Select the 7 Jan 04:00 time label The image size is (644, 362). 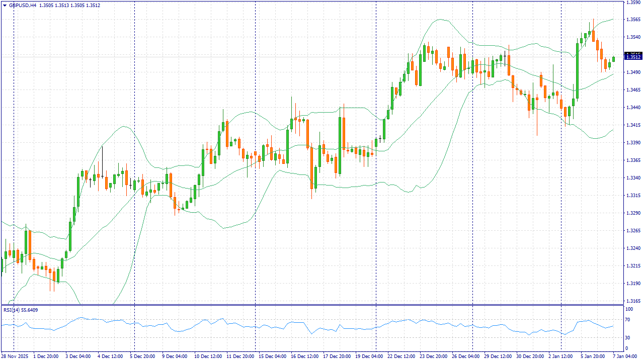coord(625,356)
